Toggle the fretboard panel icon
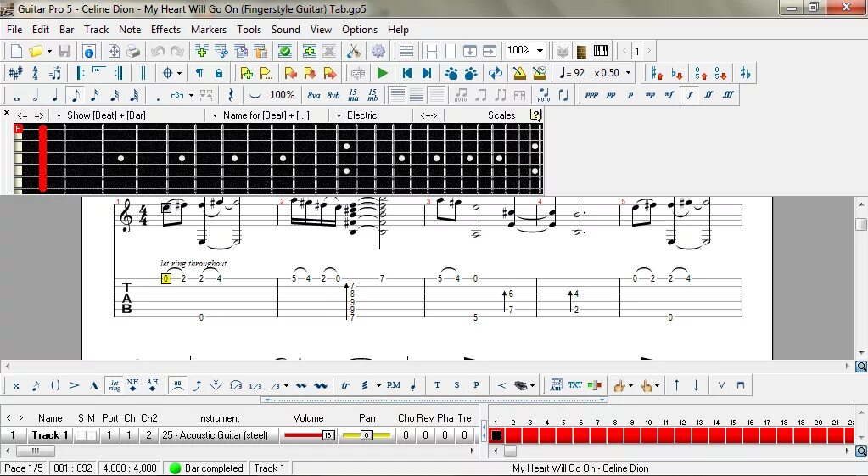Screen dimensions: 868x476 click(x=581, y=52)
